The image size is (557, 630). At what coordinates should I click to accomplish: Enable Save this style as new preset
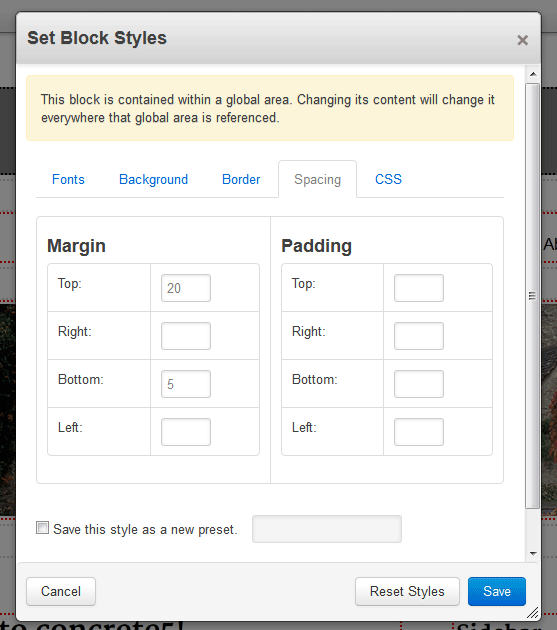tap(42, 528)
